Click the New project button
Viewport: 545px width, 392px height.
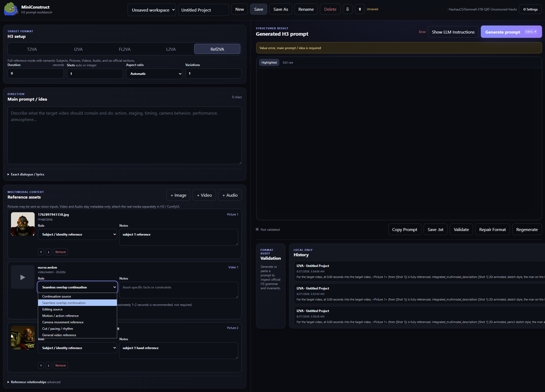(240, 9)
